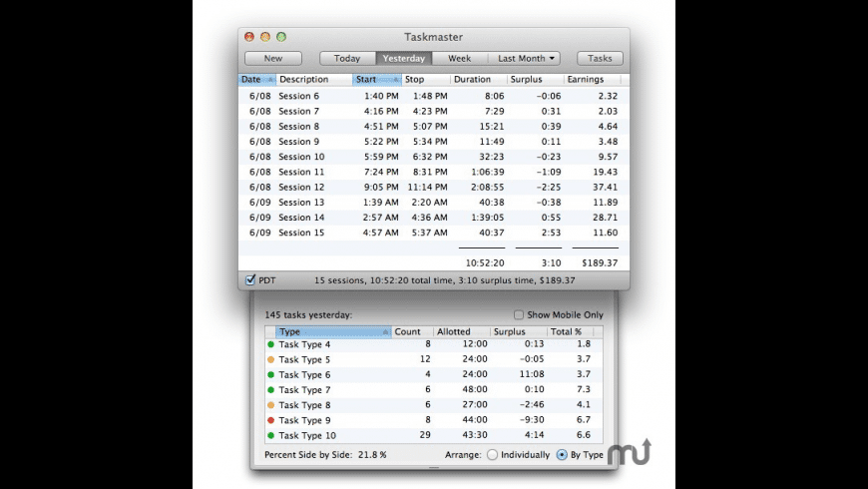Click the Stop column header

(425, 79)
